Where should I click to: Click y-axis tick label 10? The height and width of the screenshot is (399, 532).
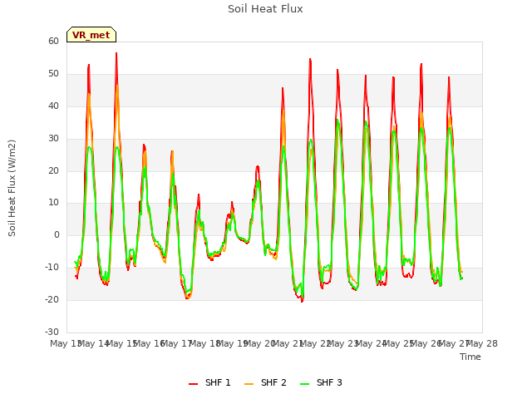tap(53, 203)
